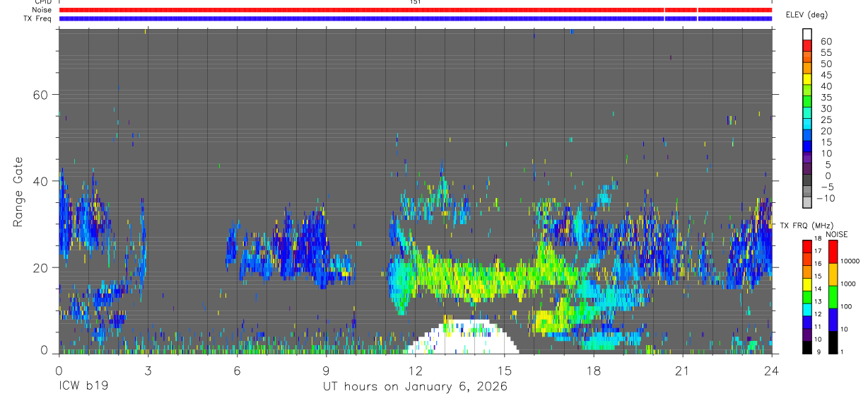Pick the green 30–35 segment of ELEV colorbar
This screenshot has width=868, height=401.
[807, 102]
